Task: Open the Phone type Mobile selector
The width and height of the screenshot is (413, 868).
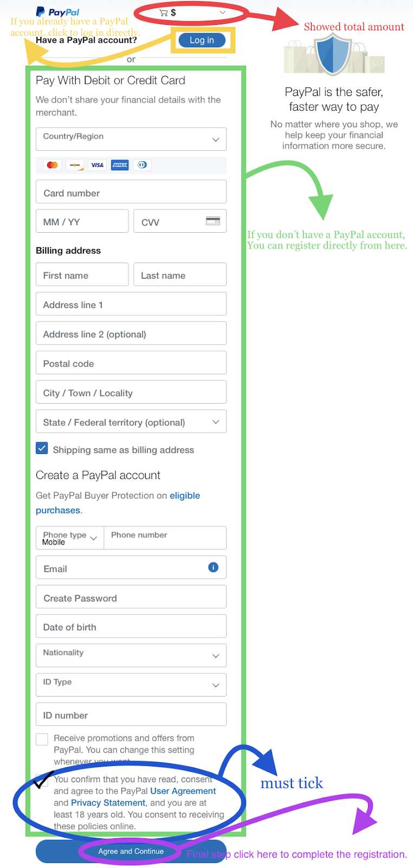Action: [x=70, y=538]
